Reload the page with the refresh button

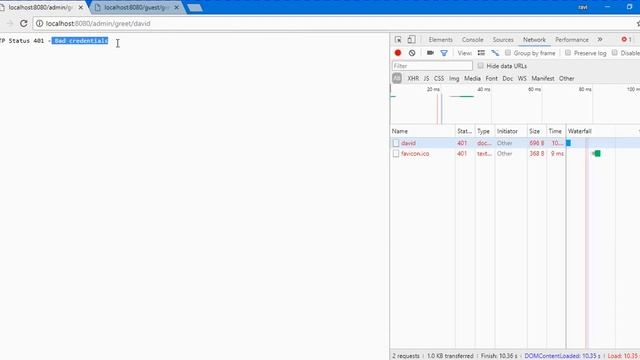point(24,24)
